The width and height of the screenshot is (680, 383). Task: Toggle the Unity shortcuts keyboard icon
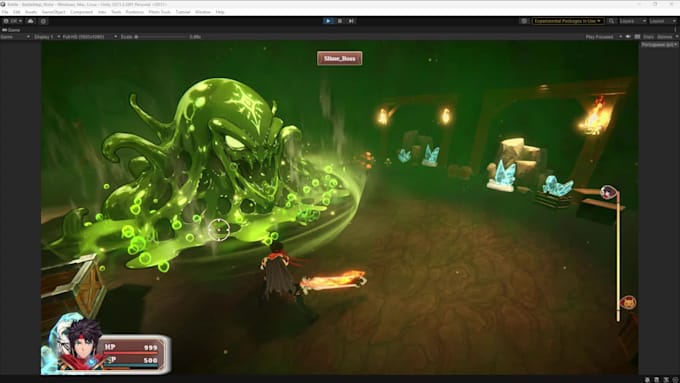pyautogui.click(x=637, y=37)
